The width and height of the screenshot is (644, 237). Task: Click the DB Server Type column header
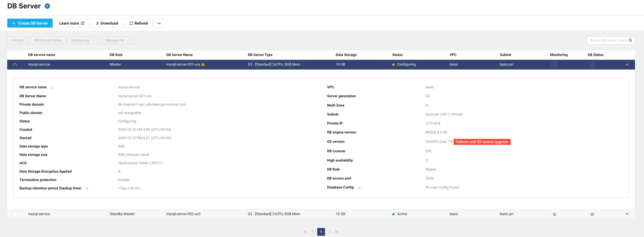coord(260,55)
